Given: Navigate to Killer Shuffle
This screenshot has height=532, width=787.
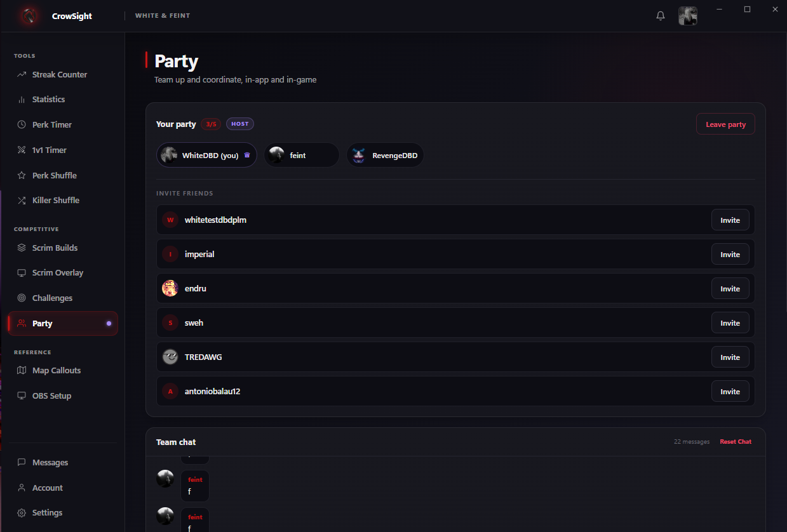Looking at the screenshot, I should click(63, 200).
